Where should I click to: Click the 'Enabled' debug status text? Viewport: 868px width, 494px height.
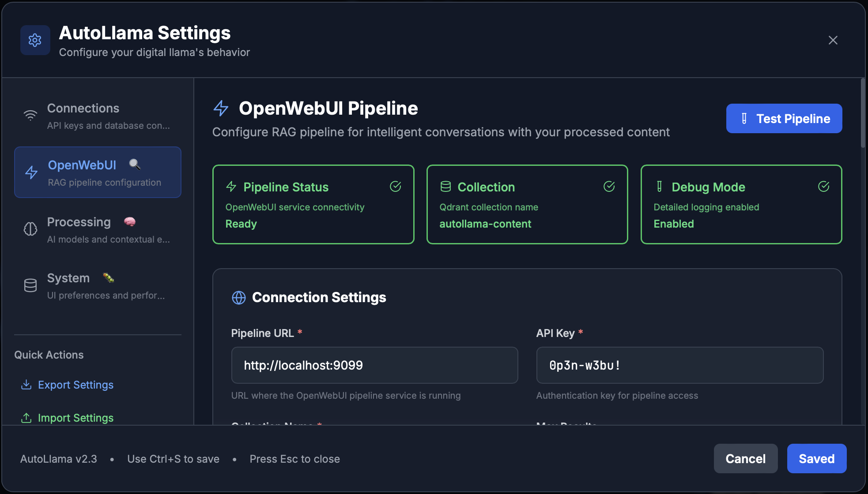(x=674, y=224)
